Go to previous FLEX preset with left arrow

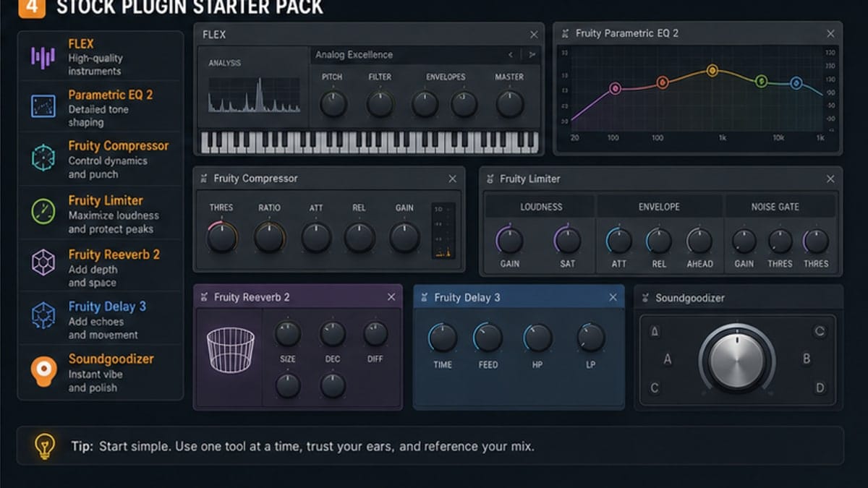click(510, 55)
